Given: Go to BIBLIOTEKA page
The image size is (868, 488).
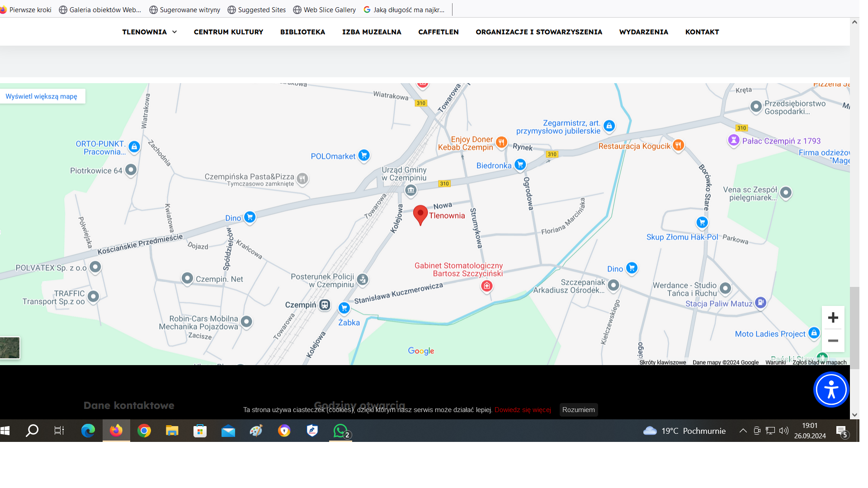Looking at the screenshot, I should tap(302, 32).
